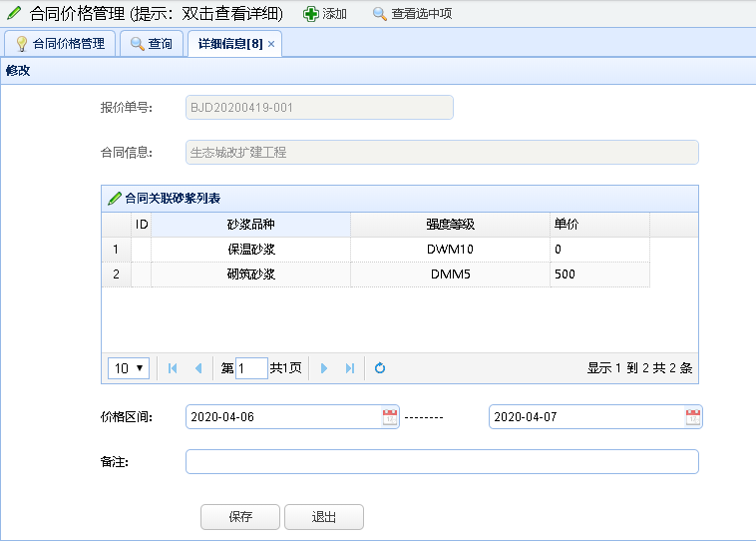Viewport: 756px width, 547px height.
Task: Click the 退出 button
Action: pyautogui.click(x=323, y=517)
